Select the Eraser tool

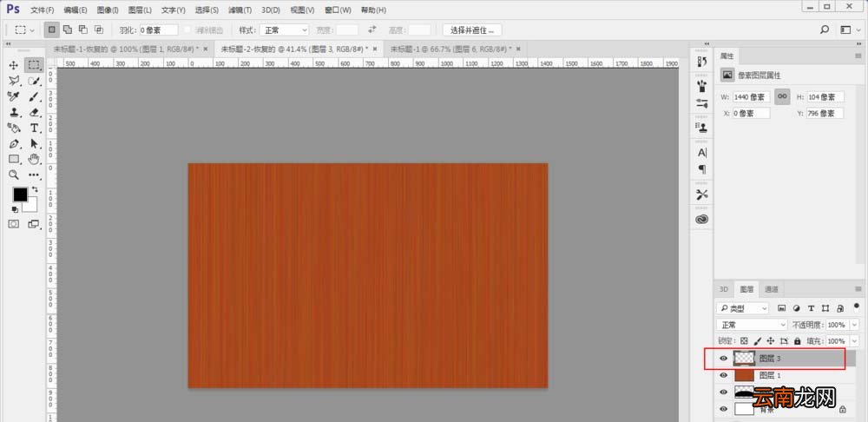click(35, 112)
